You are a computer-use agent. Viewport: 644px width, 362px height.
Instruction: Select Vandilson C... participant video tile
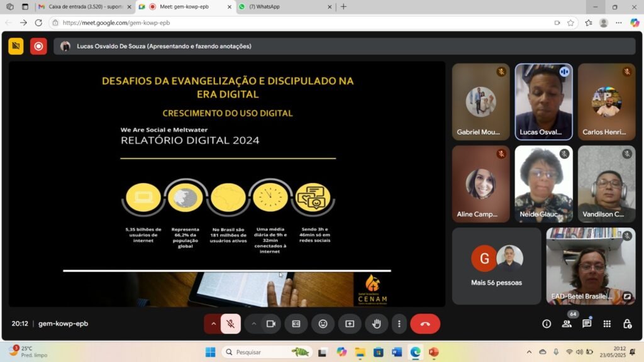point(607,184)
